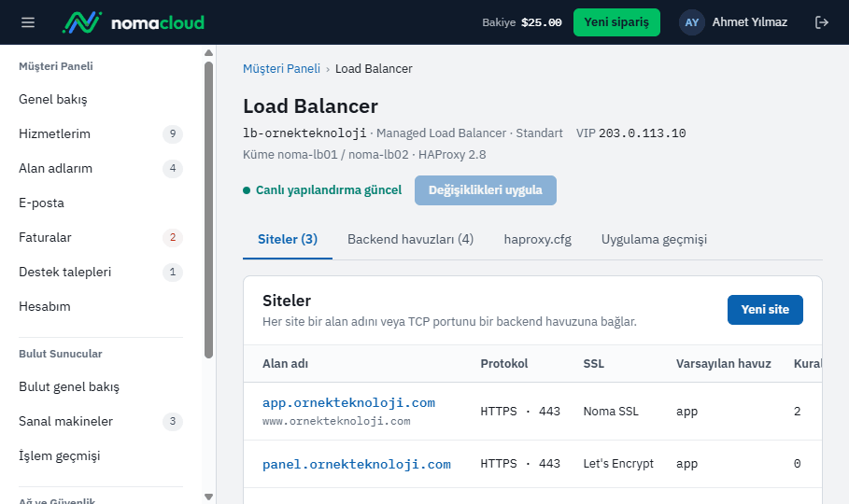Screen dimensions: 849x504
Task: Click the SSL column header
Action: point(593,364)
